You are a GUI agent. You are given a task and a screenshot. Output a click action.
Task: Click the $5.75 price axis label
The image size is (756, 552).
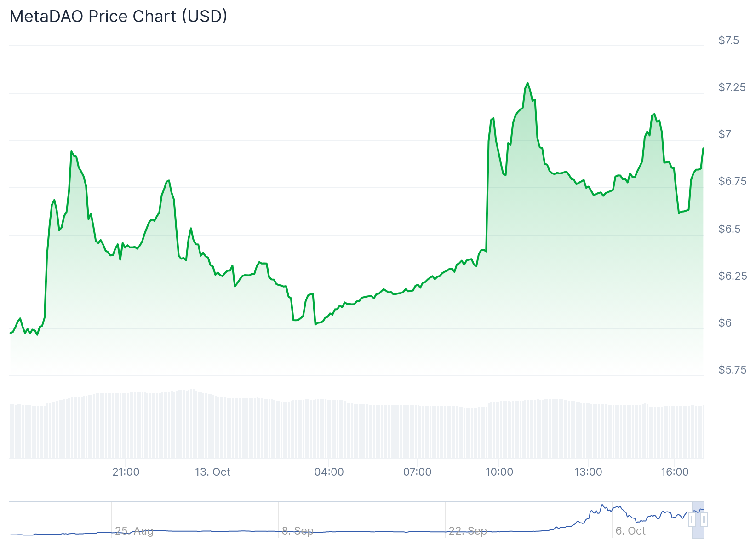click(x=732, y=370)
